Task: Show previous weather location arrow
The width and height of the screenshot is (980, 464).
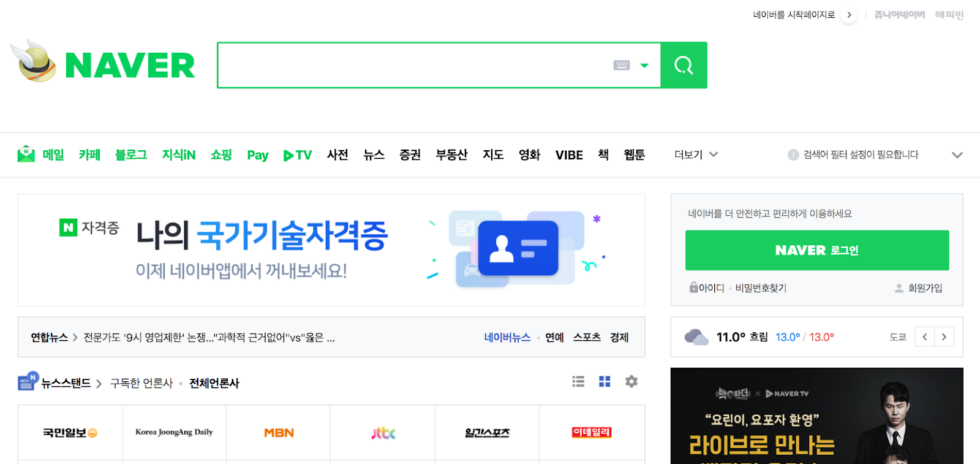Action: pos(925,337)
